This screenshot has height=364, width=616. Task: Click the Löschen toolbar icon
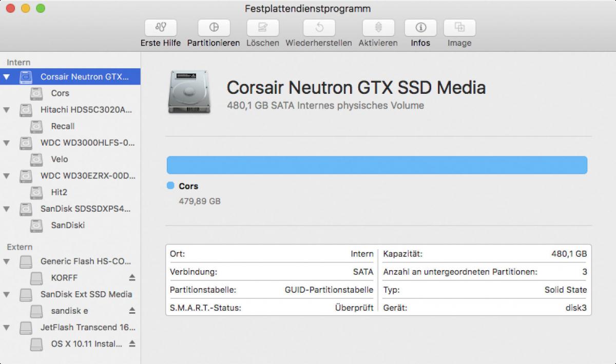(x=263, y=28)
